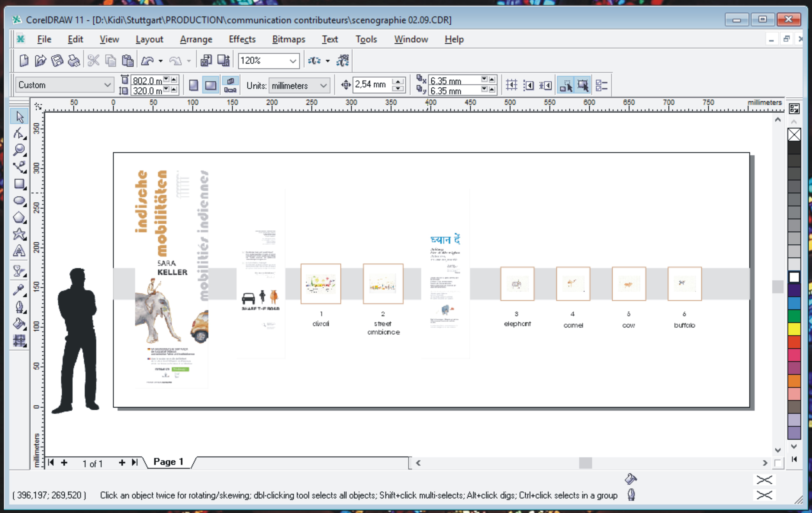The image size is (812, 513).
Task: Toggle Portrait page orientation
Action: pyautogui.click(x=194, y=85)
